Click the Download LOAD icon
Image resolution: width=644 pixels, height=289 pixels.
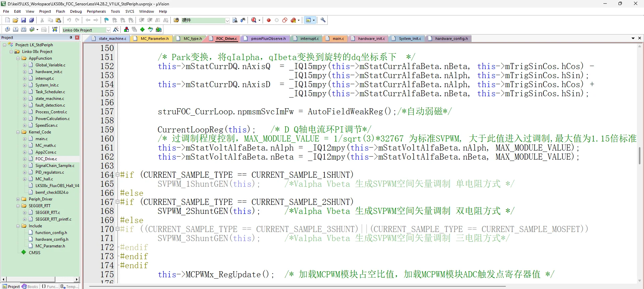click(55, 30)
